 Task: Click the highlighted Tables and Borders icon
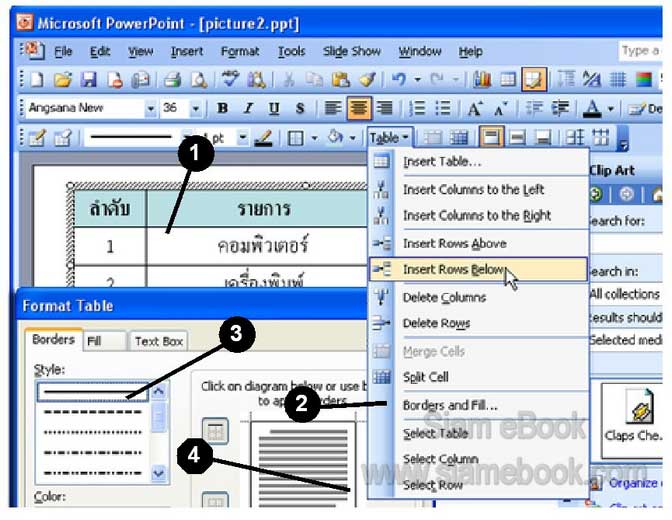(x=534, y=79)
